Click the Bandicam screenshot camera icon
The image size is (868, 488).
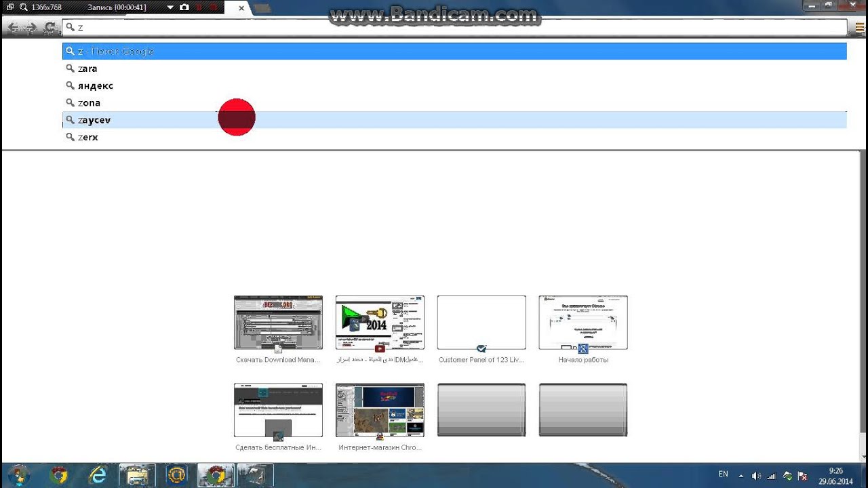pos(184,7)
